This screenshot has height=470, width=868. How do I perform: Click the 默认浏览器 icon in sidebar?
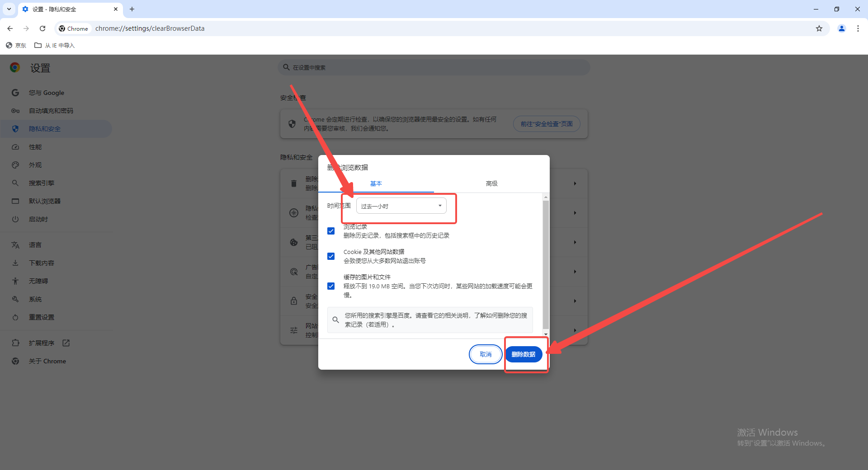coord(15,201)
